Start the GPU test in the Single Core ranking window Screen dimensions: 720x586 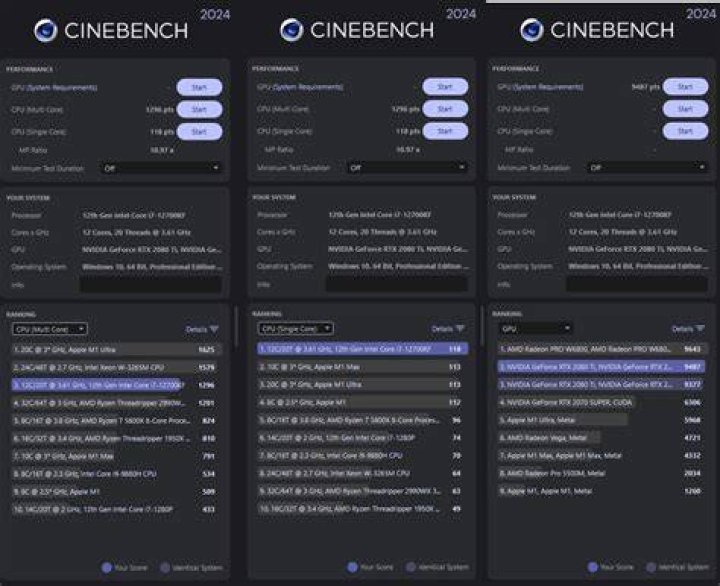point(445,86)
